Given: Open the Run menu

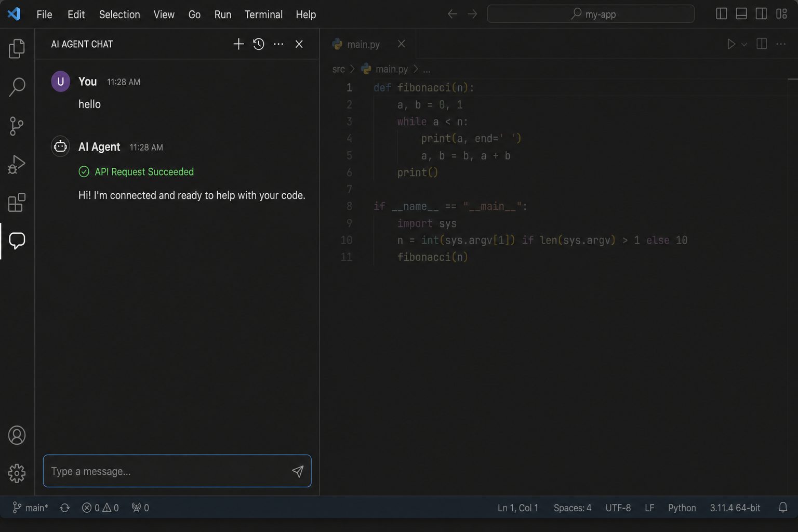Looking at the screenshot, I should 222,15.
